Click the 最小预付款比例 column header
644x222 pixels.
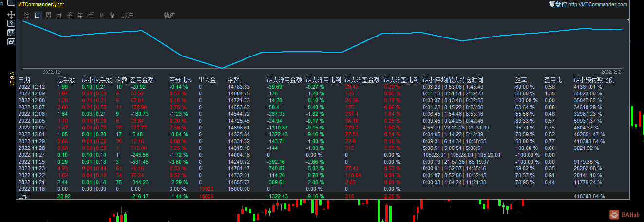click(x=594, y=80)
